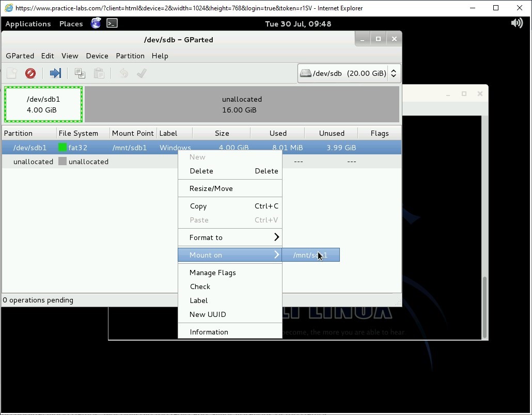Open the terminal from the top panel

[x=112, y=23]
